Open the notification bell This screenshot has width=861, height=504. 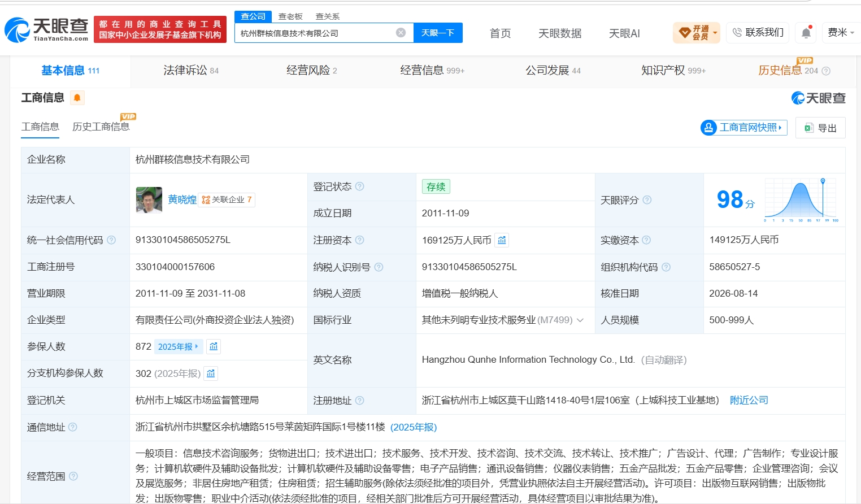806,33
